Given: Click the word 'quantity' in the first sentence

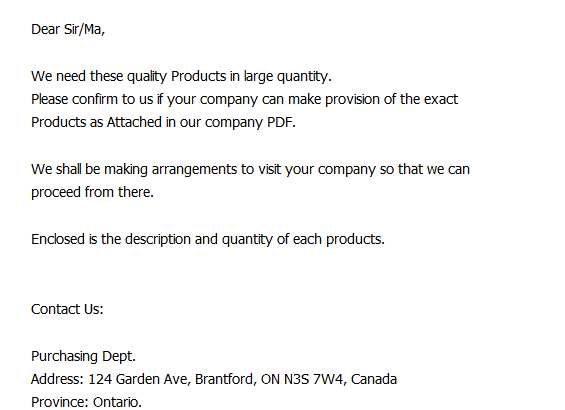Looking at the screenshot, I should click(302, 77).
